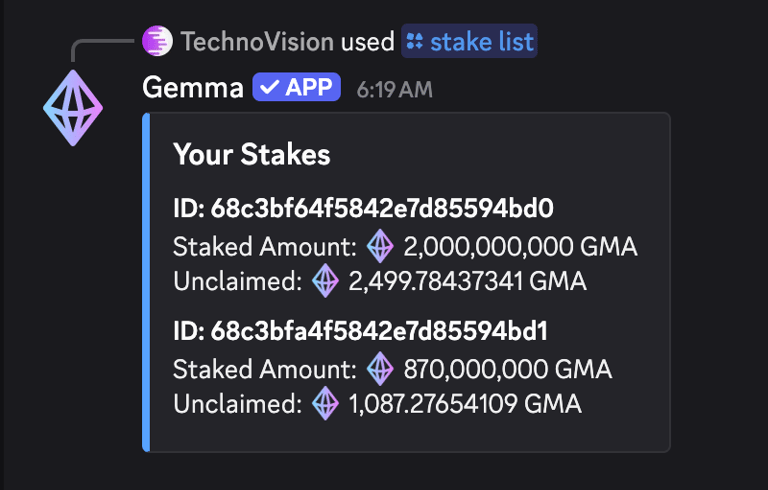The width and height of the screenshot is (768, 490).
Task: Click the 2,000,000,000 GMA staked amount text
Action: pos(520,245)
